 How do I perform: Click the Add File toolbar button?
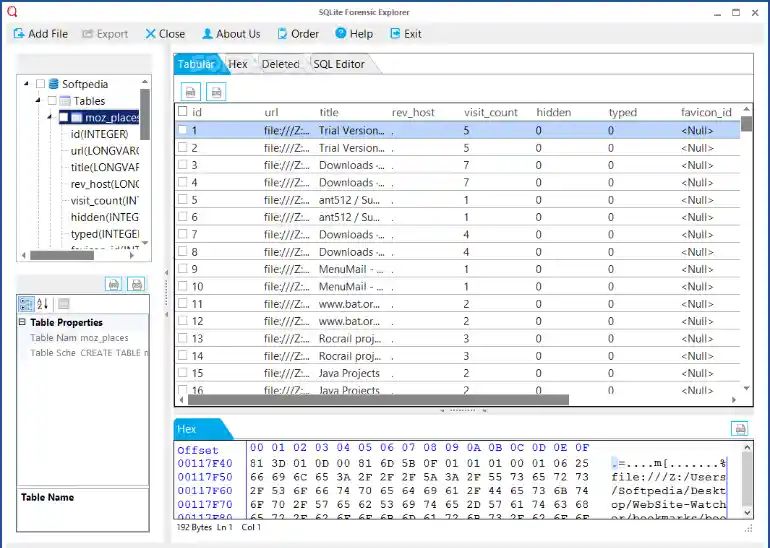pos(41,34)
